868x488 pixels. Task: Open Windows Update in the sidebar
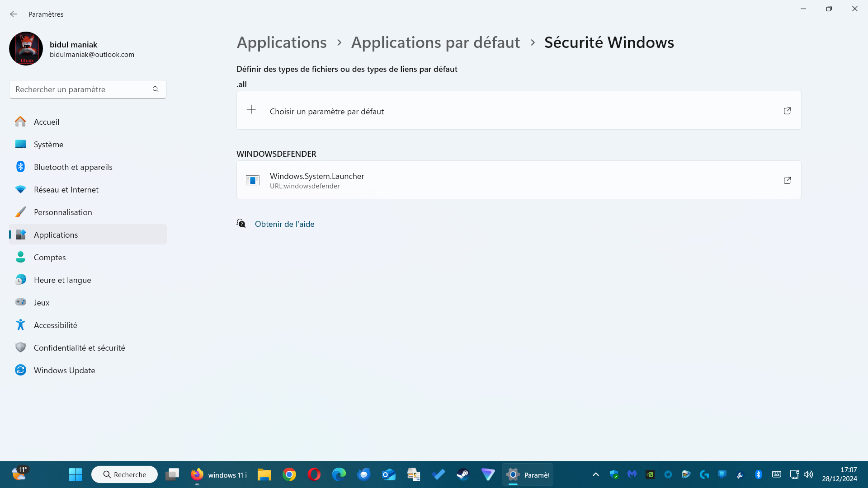point(64,371)
